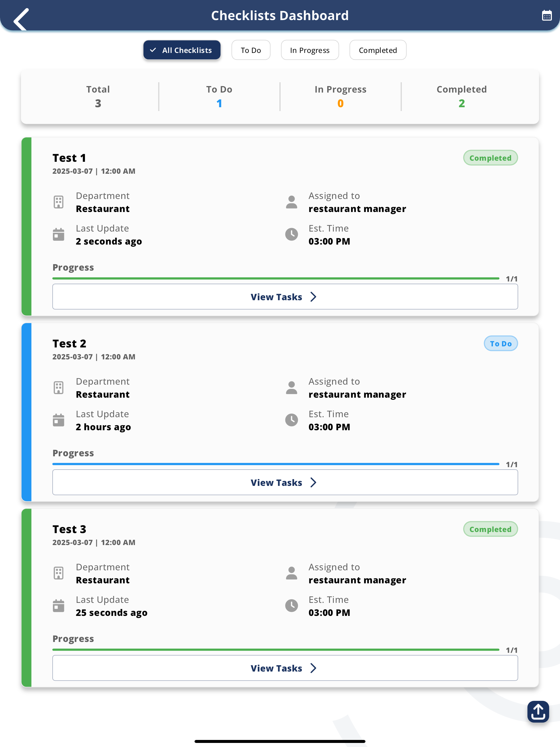The width and height of the screenshot is (560, 747).
Task: Click the To Do count of 1
Action: click(x=219, y=103)
